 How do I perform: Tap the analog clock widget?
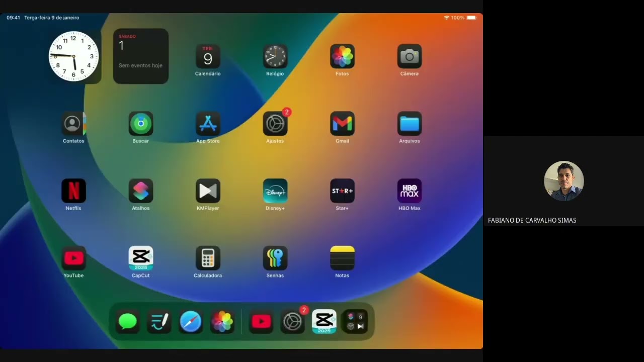click(x=74, y=56)
